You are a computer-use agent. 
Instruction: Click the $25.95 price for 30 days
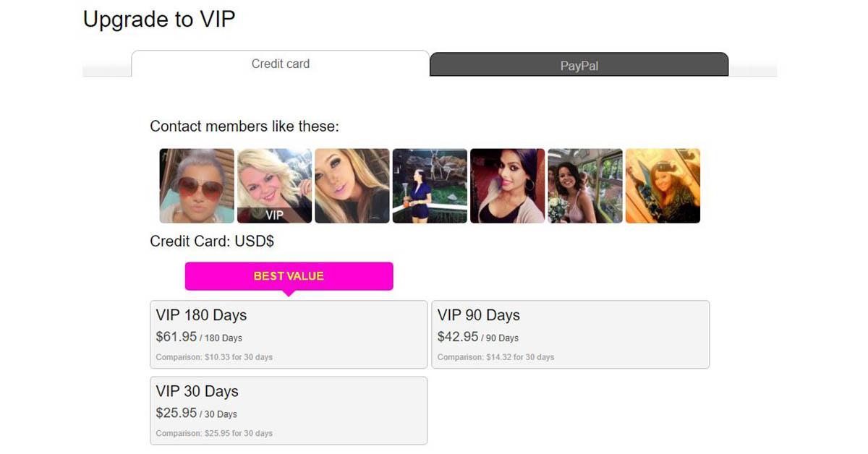[x=176, y=413]
